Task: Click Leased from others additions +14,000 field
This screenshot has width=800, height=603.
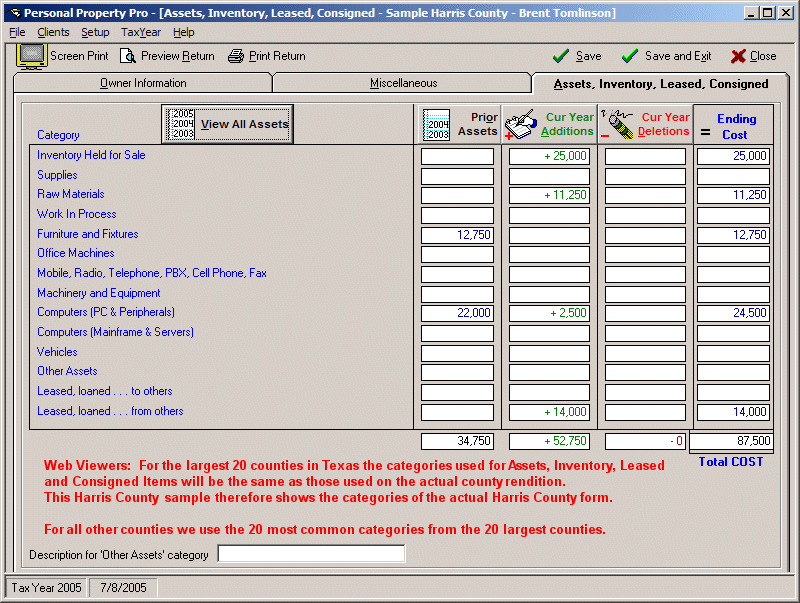Action: click(x=549, y=412)
